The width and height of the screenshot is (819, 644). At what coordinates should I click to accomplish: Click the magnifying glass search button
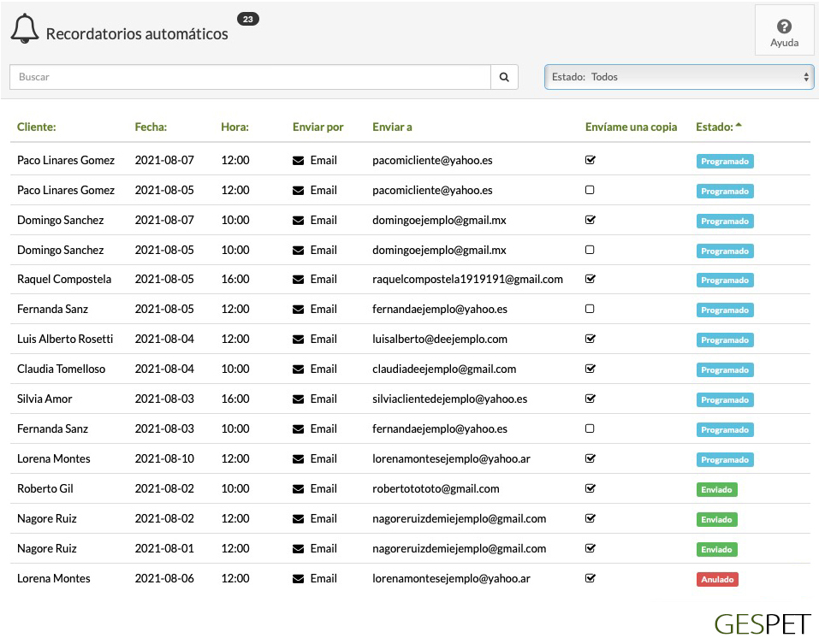504,77
